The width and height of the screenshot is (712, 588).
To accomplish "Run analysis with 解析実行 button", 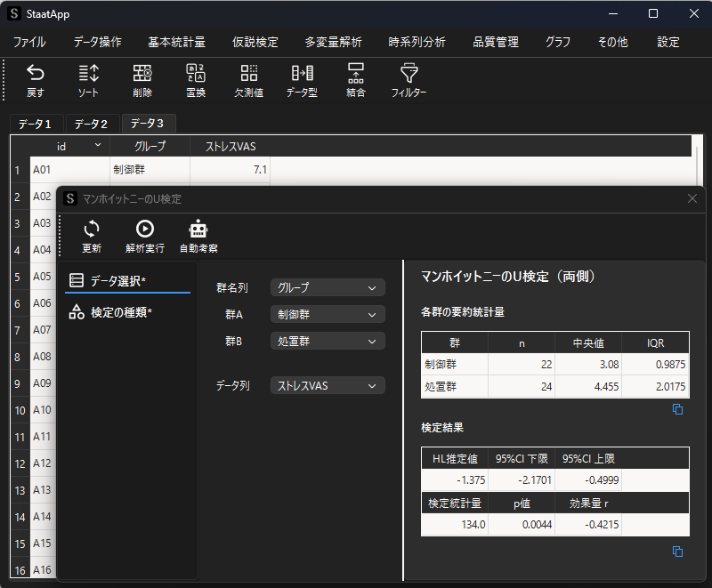I will tap(145, 236).
